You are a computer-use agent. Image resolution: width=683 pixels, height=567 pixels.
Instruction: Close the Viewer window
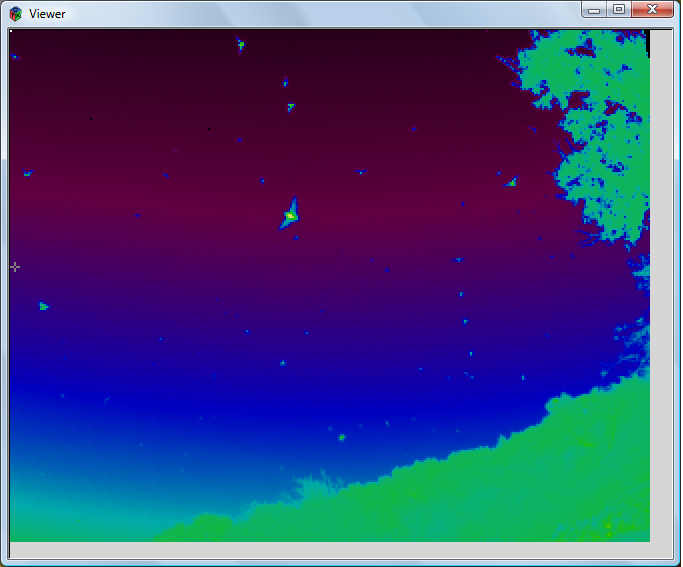[652, 10]
